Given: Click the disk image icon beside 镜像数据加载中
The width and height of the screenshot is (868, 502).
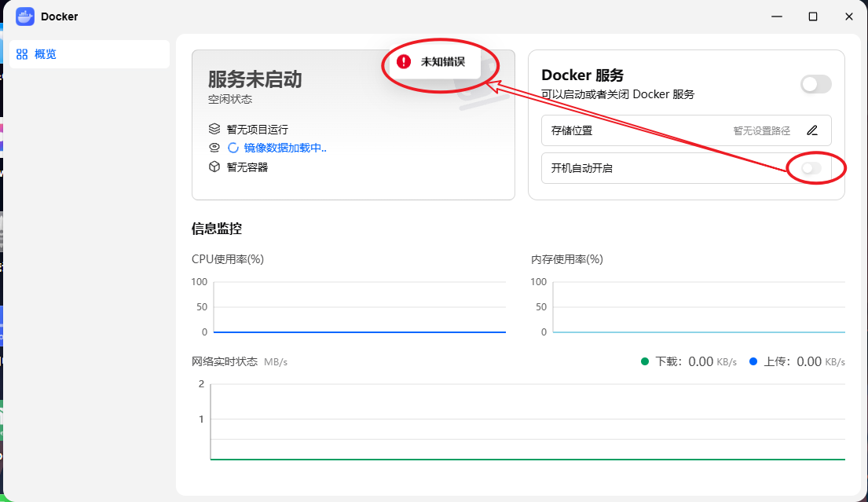Looking at the screenshot, I should click(214, 148).
